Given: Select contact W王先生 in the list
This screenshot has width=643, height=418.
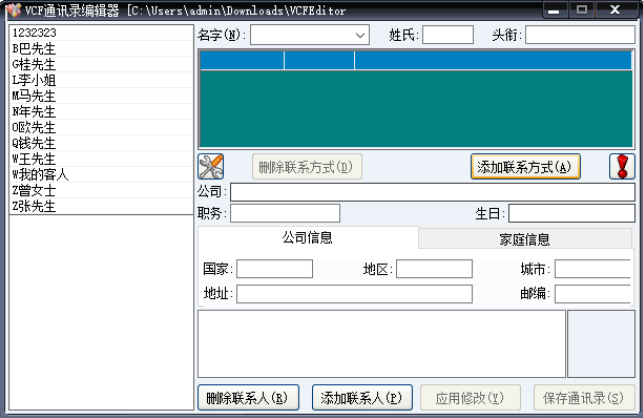Looking at the screenshot, I should (x=101, y=159).
